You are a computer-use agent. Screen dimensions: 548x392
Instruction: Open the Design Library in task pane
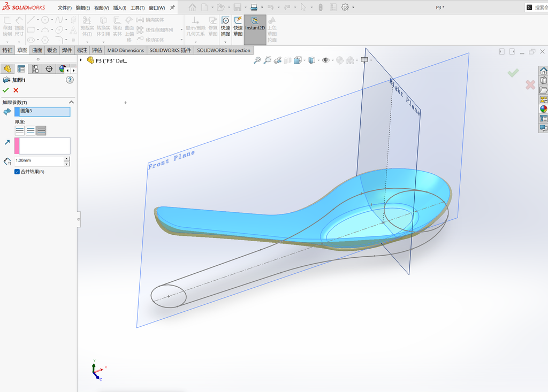point(543,80)
